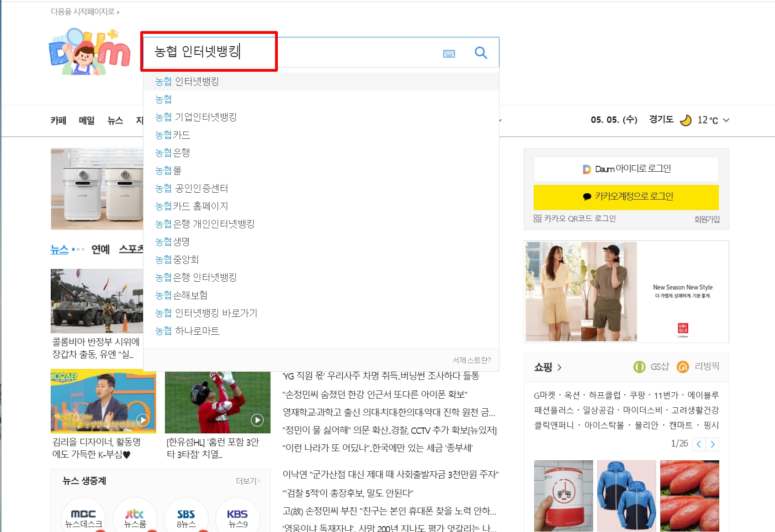775x532 pixels.
Task: Select suggestion 농협 인터넷뱅킹
Action: (x=321, y=81)
